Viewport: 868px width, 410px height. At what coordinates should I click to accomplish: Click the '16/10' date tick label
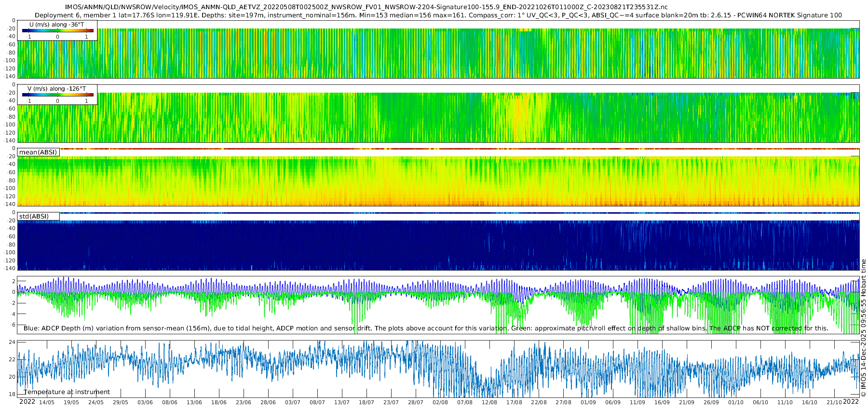810,402
